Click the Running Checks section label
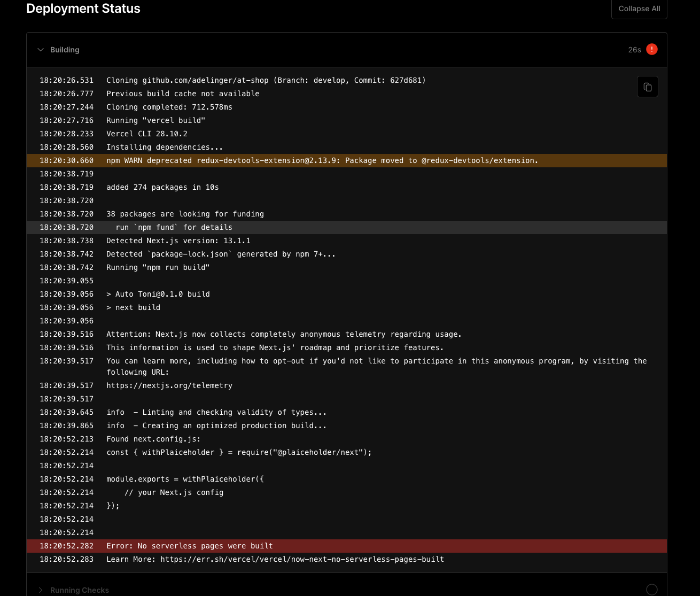The height and width of the screenshot is (596, 700). pos(80,590)
